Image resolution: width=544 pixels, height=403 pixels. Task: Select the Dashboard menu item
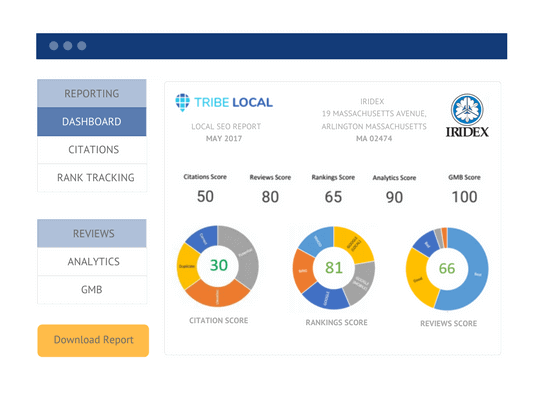92,121
